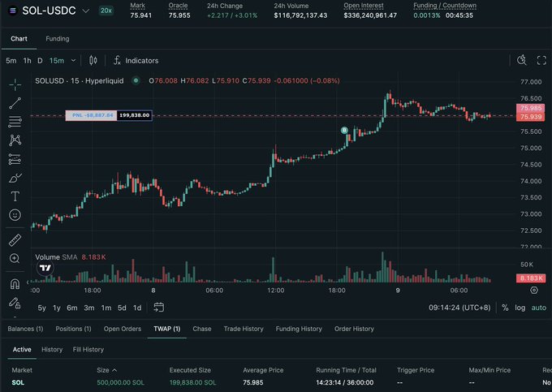Toggle lock all drawing tools

click(15, 303)
